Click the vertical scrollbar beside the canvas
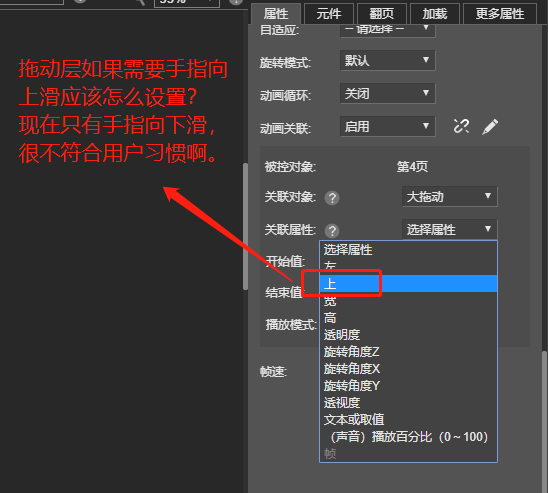Image resolution: width=548 pixels, height=493 pixels. [245, 226]
